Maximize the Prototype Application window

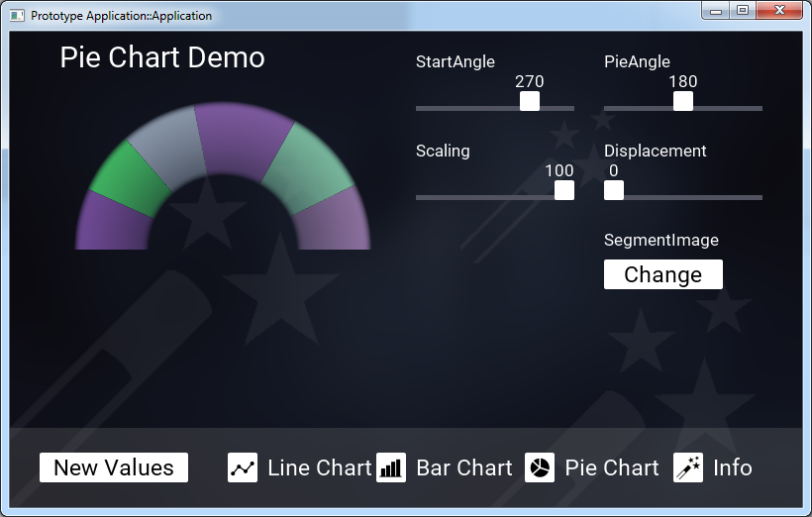pos(742,11)
